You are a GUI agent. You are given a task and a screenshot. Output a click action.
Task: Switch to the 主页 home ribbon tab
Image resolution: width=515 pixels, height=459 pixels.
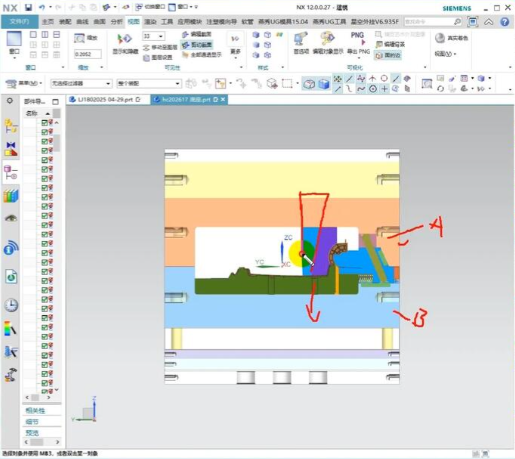pos(48,22)
